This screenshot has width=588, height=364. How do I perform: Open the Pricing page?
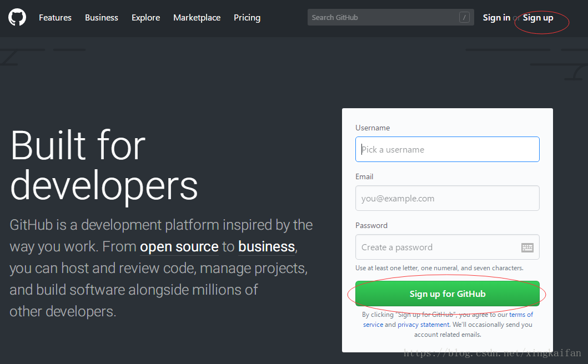(x=247, y=18)
